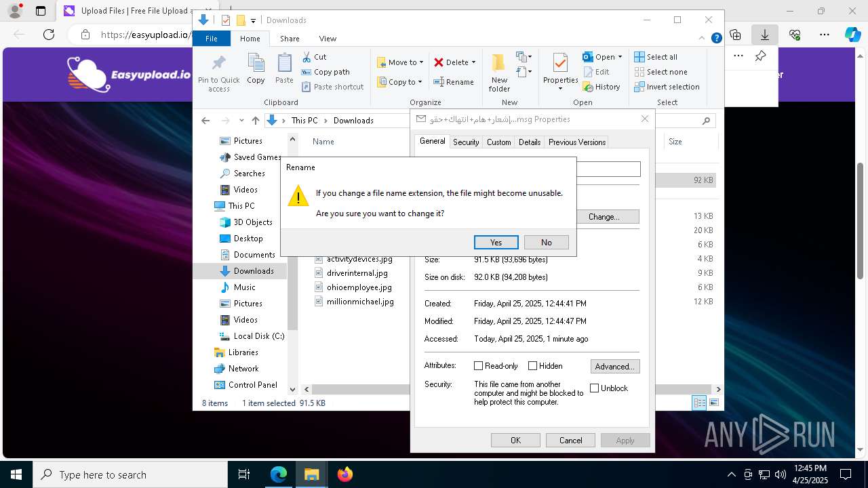
Task: Open the Security tab in Properties
Action: pyautogui.click(x=466, y=142)
